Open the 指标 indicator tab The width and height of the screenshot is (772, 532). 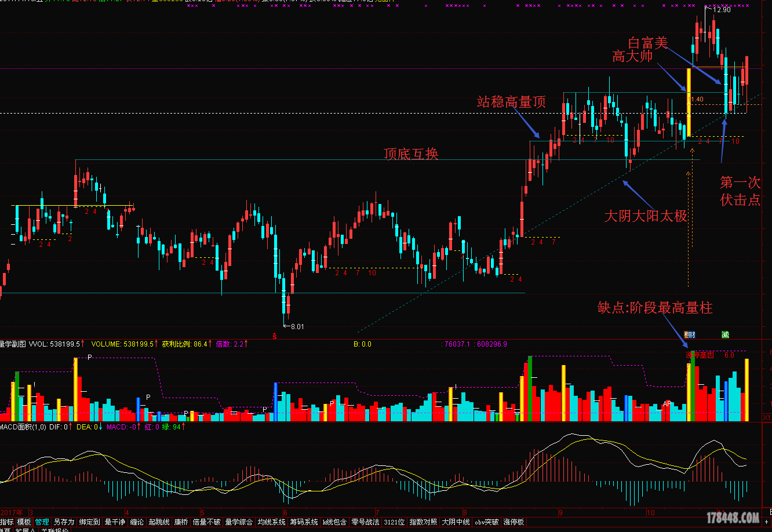7,522
